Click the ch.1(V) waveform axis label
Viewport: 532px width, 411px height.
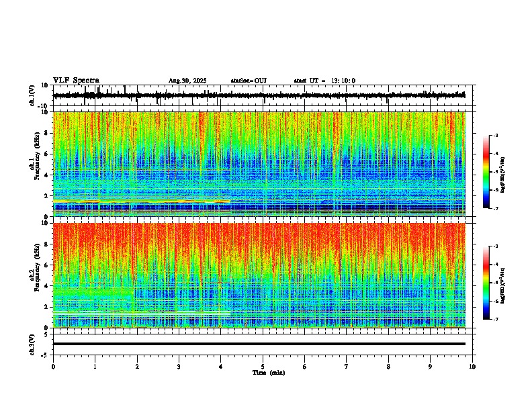tap(32, 95)
